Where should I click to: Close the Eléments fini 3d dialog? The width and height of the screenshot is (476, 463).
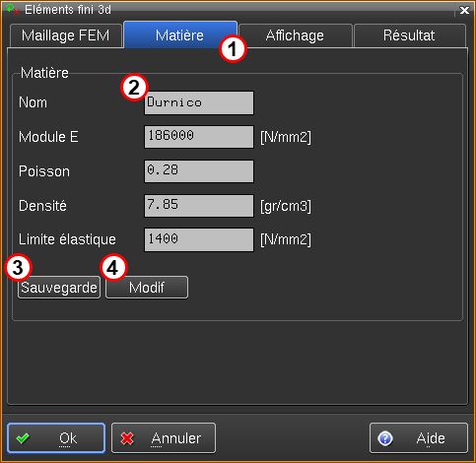[x=464, y=10]
